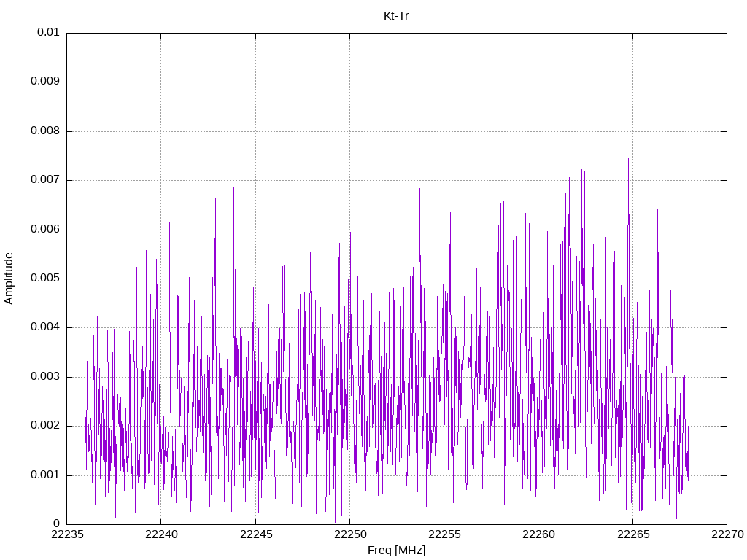
Task: Click the y-axis tick value 0.008
Action: pyautogui.click(x=44, y=131)
